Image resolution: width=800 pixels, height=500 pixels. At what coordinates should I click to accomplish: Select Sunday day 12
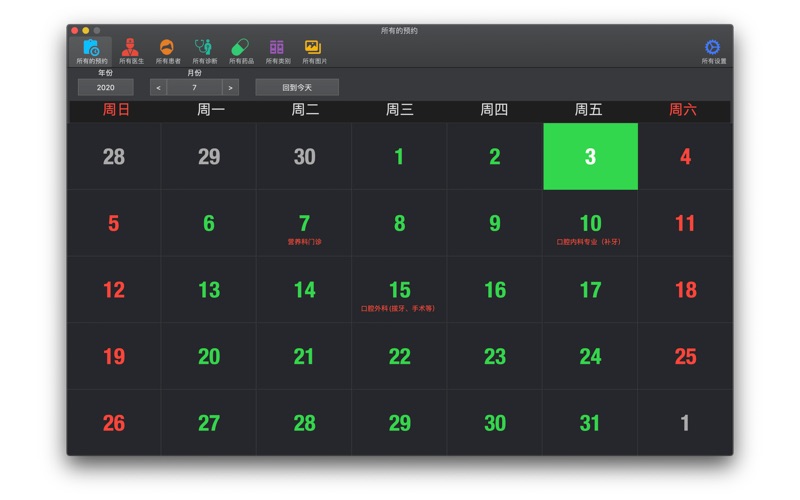pos(114,290)
